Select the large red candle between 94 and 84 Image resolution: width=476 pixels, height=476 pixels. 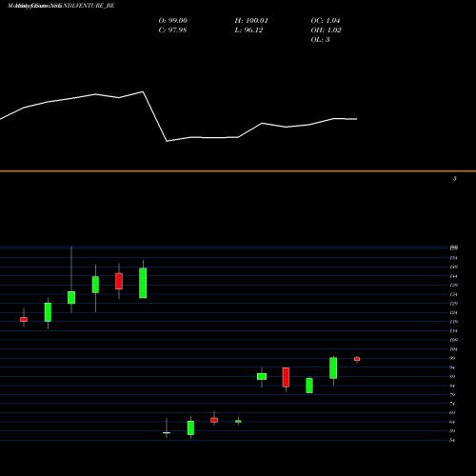286,377
